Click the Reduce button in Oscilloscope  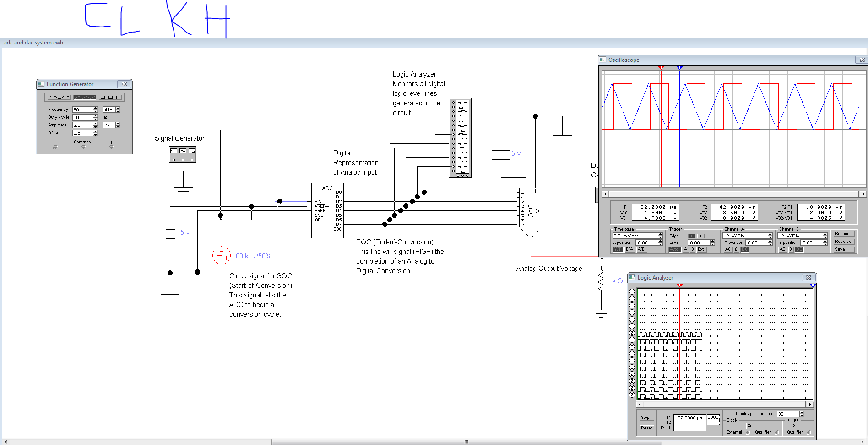844,234
